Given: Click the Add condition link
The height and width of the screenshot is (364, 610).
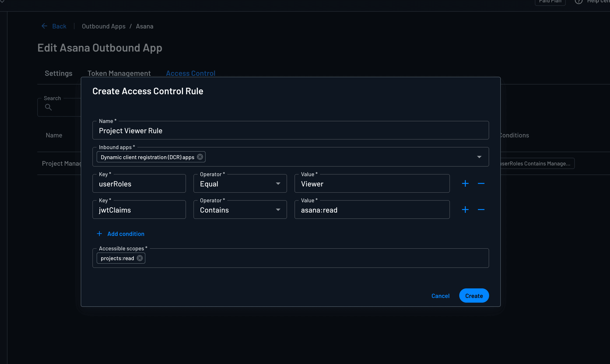Looking at the screenshot, I should click(x=120, y=234).
